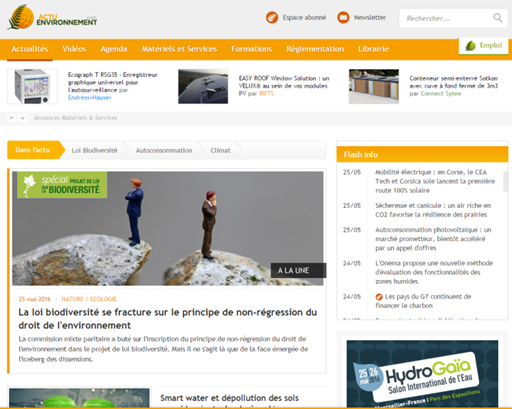Select the Loi Biodiversité topic tab

(x=94, y=150)
